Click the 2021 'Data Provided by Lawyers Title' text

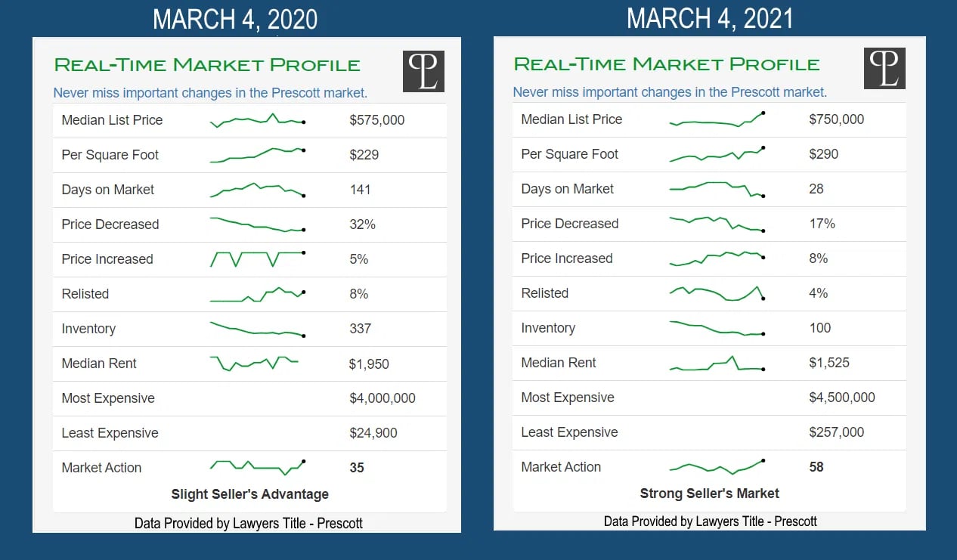point(710,521)
